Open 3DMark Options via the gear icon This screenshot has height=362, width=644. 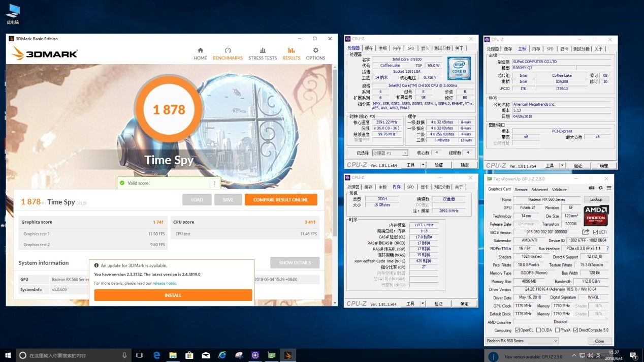coord(315,53)
